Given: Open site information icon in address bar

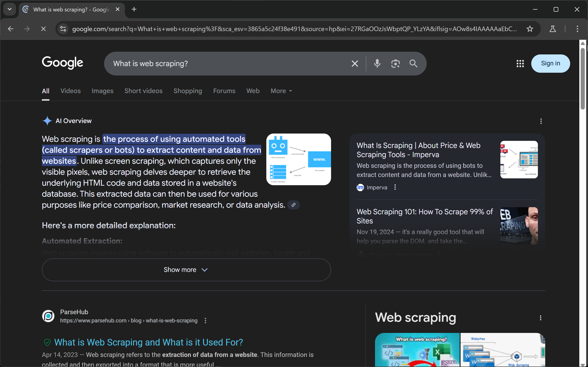Looking at the screenshot, I should (63, 29).
